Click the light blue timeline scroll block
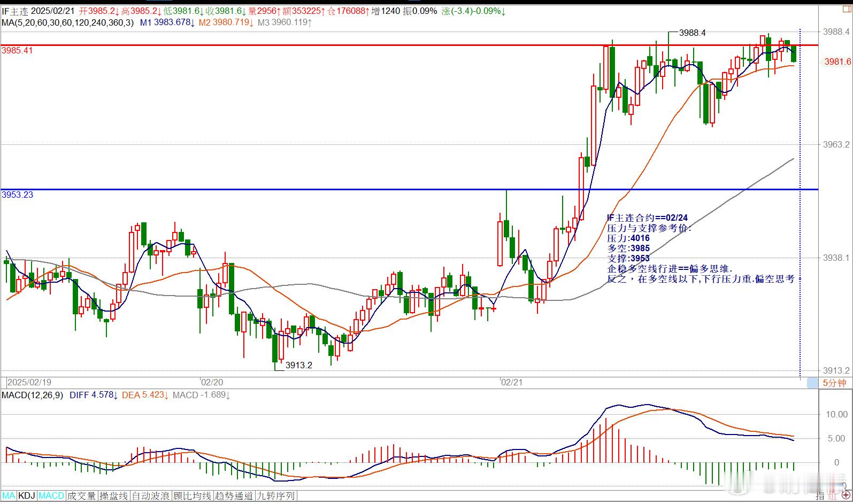 click(812, 383)
